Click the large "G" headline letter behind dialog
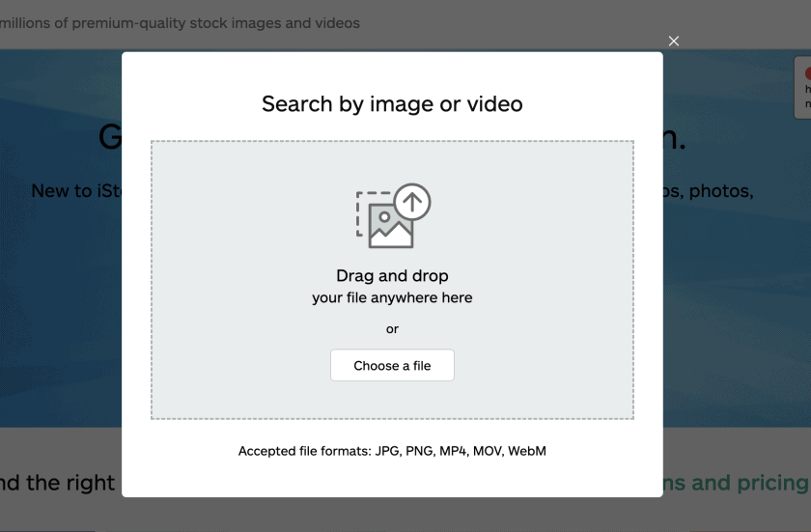The image size is (811, 532). coord(110,138)
